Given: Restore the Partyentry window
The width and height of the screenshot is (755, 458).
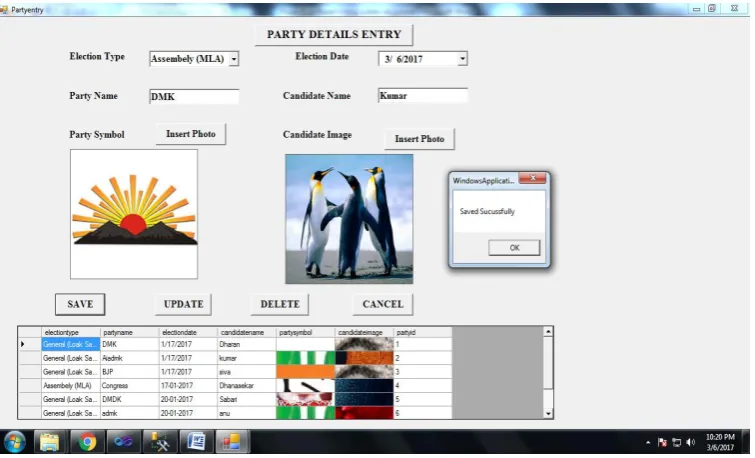Looking at the screenshot, I should pos(712,8).
